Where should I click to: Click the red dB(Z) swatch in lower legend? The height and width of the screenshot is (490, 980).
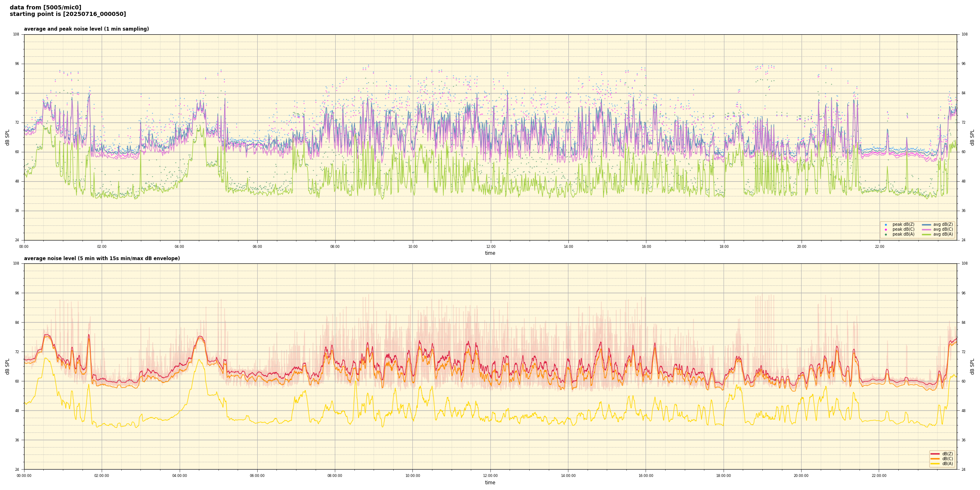click(935, 454)
